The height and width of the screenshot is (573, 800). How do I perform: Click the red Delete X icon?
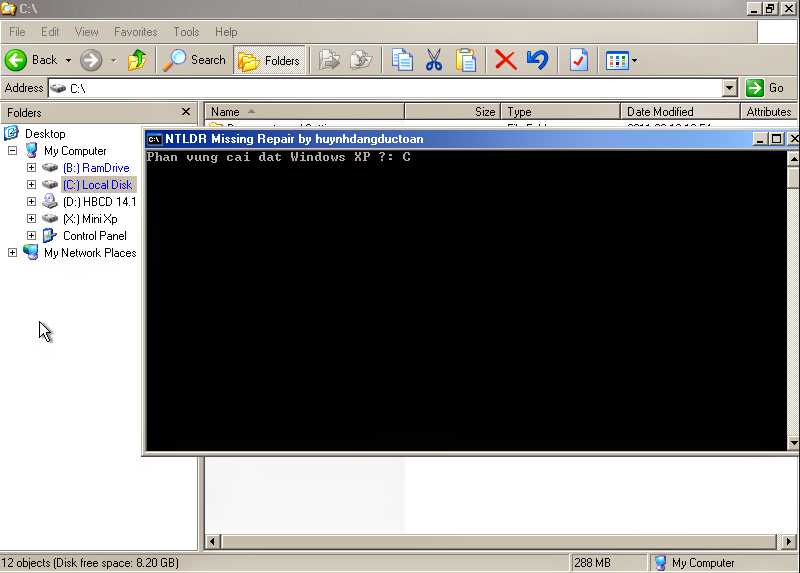pyautogui.click(x=506, y=60)
